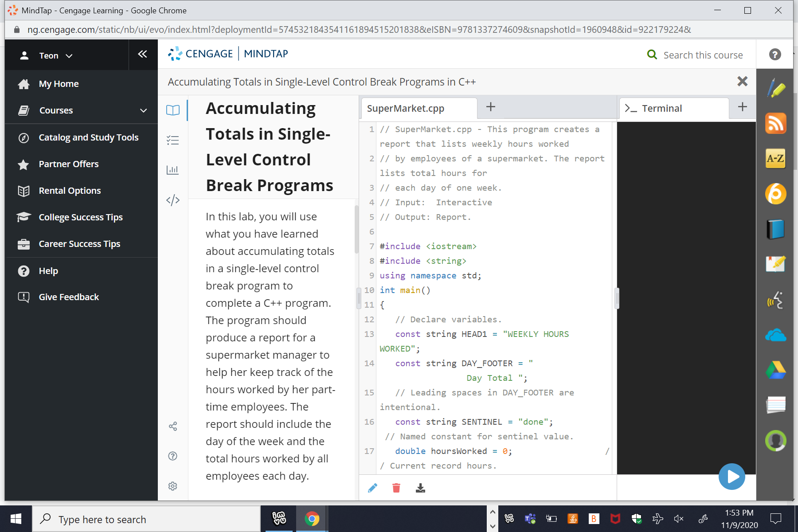
Task: Delete the file using the trash icon
Action: (x=396, y=487)
